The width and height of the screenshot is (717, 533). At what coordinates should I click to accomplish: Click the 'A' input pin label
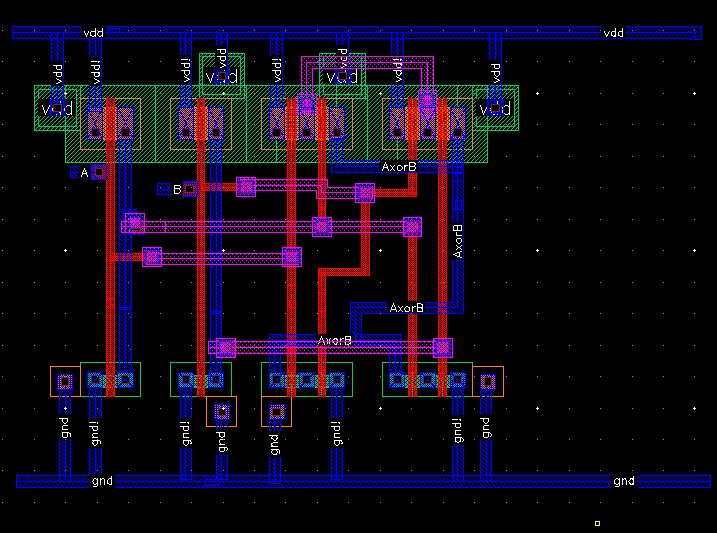point(84,173)
